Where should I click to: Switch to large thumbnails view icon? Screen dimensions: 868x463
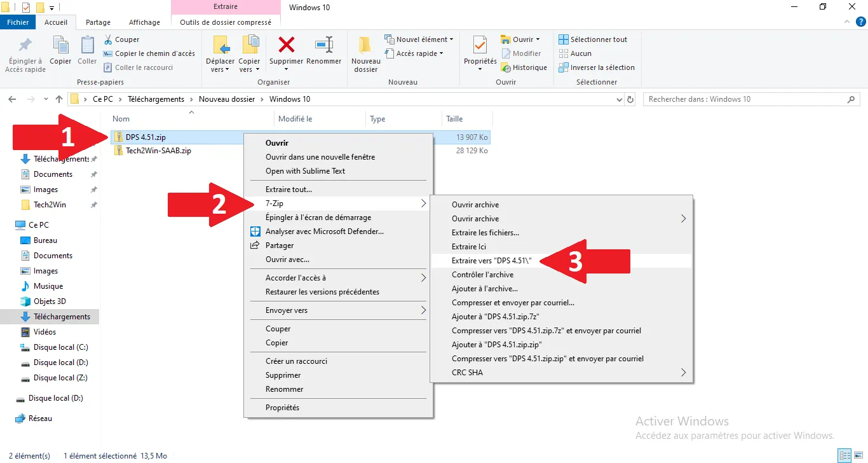point(857,455)
